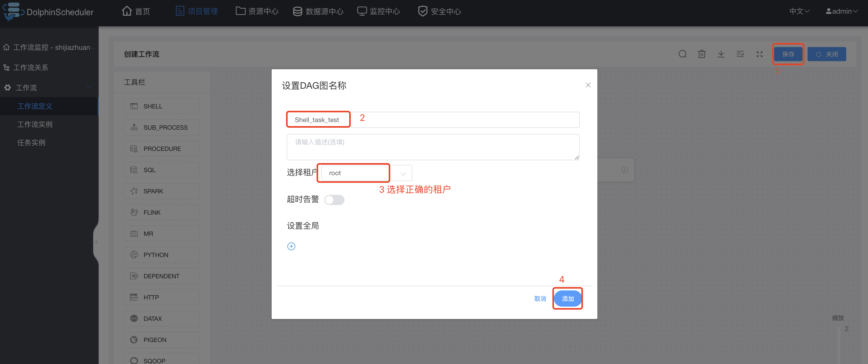Click the download workflow icon
The image size is (868, 364).
(x=721, y=54)
